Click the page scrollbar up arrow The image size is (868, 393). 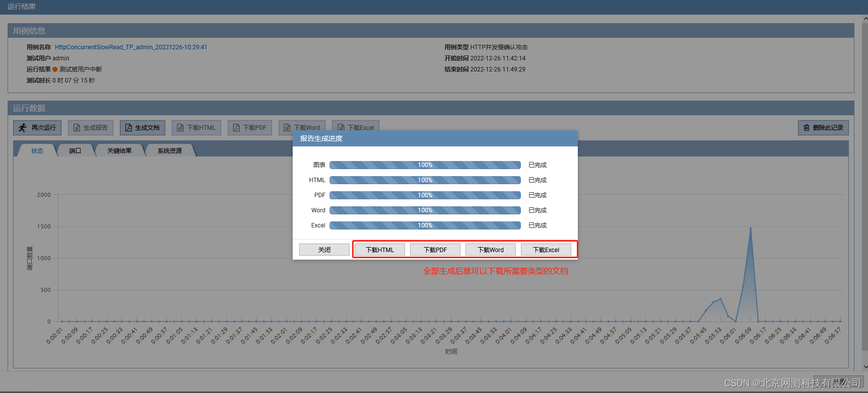click(865, 19)
